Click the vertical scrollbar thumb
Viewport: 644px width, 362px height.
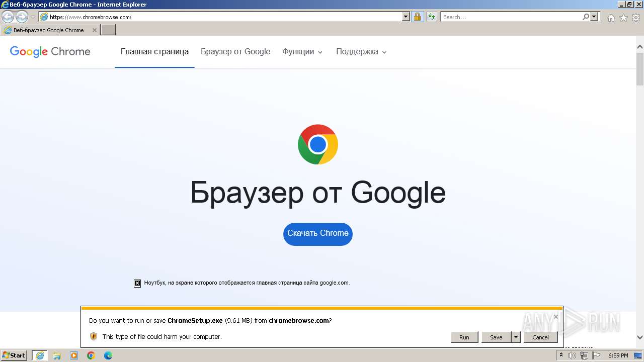640,69
